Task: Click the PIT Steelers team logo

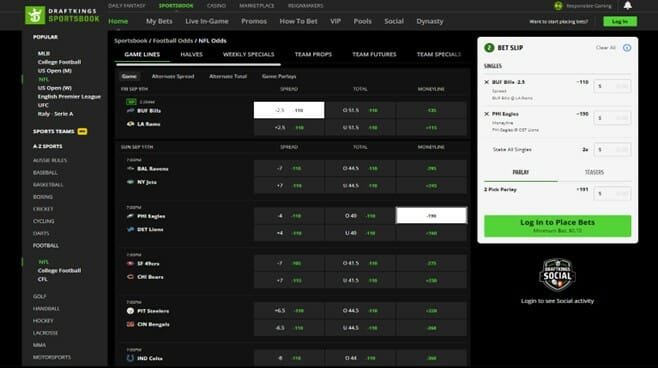Action: pos(130,311)
